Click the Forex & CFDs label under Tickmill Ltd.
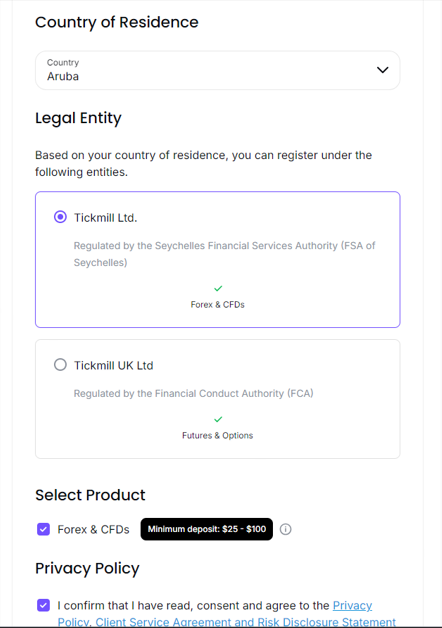This screenshot has height=628, width=442. pyautogui.click(x=217, y=305)
